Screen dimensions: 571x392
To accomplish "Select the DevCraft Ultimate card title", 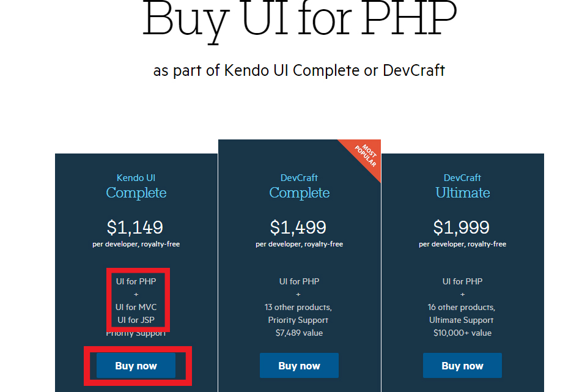I will [x=462, y=187].
